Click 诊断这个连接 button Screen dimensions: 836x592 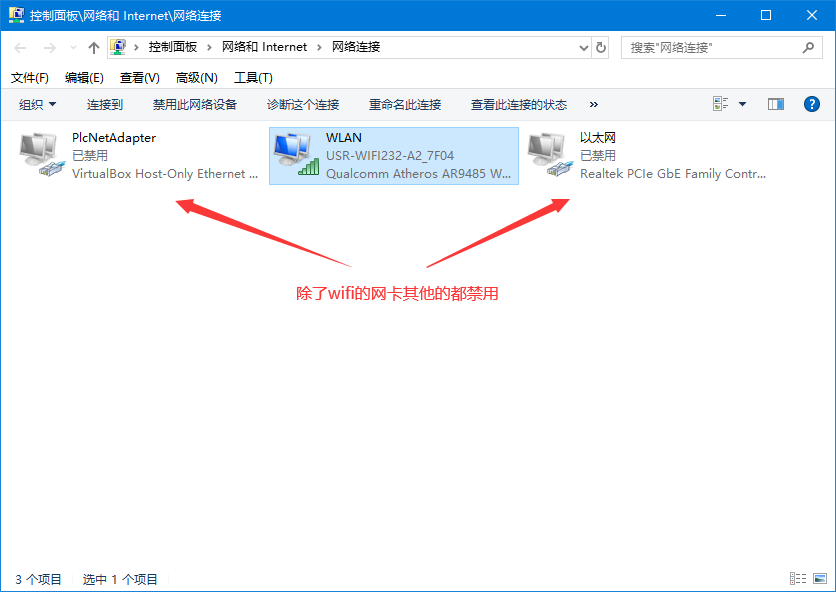pyautogui.click(x=303, y=104)
